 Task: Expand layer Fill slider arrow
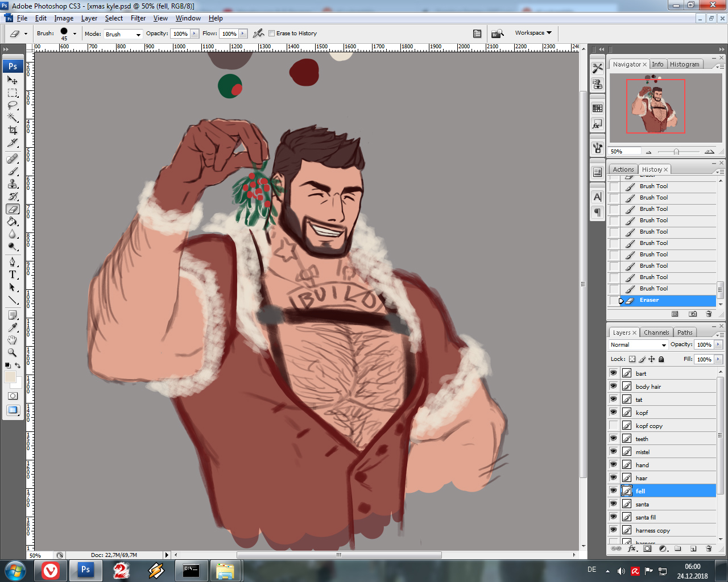718,359
